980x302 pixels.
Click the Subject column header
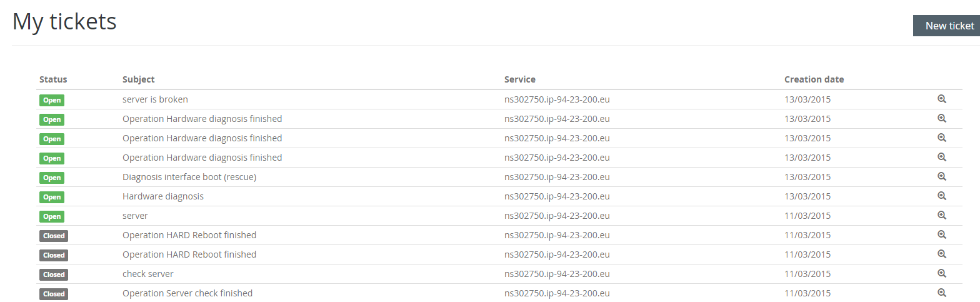coord(139,79)
